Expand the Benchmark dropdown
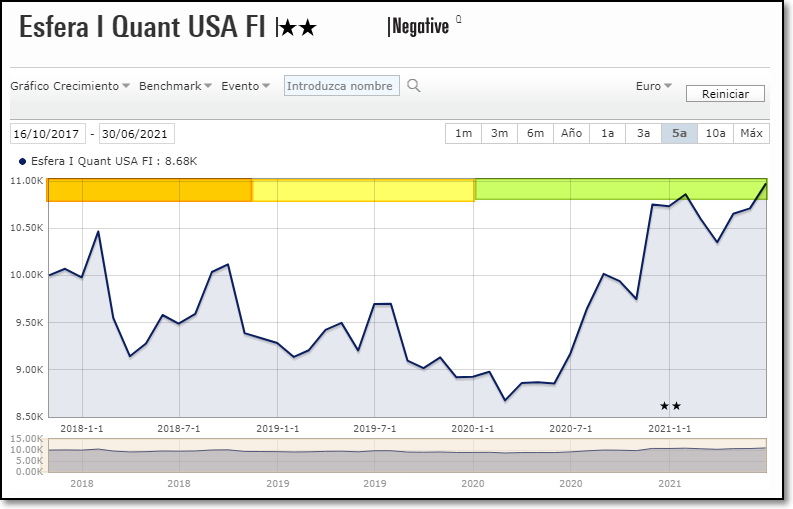 pos(175,86)
